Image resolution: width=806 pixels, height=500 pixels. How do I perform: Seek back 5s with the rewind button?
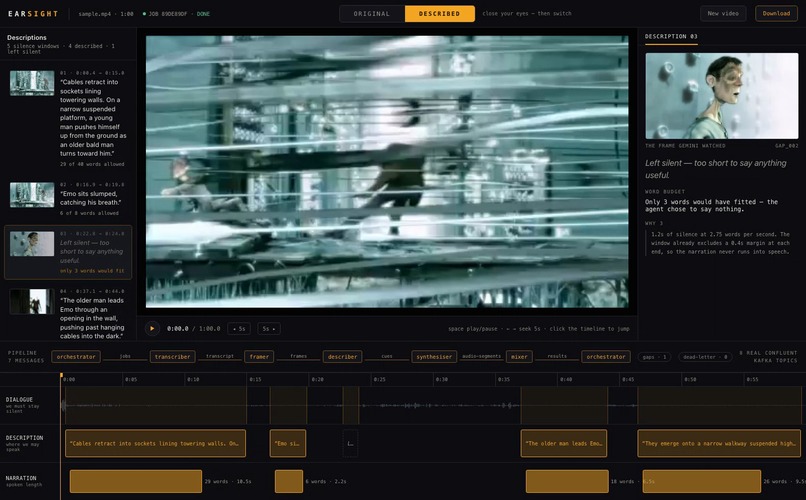click(x=239, y=328)
